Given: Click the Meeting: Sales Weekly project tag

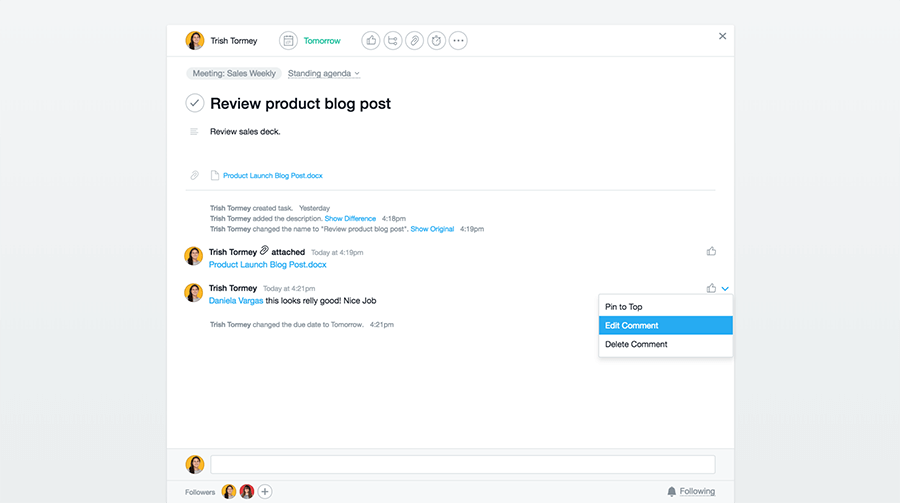Looking at the screenshot, I should [234, 73].
